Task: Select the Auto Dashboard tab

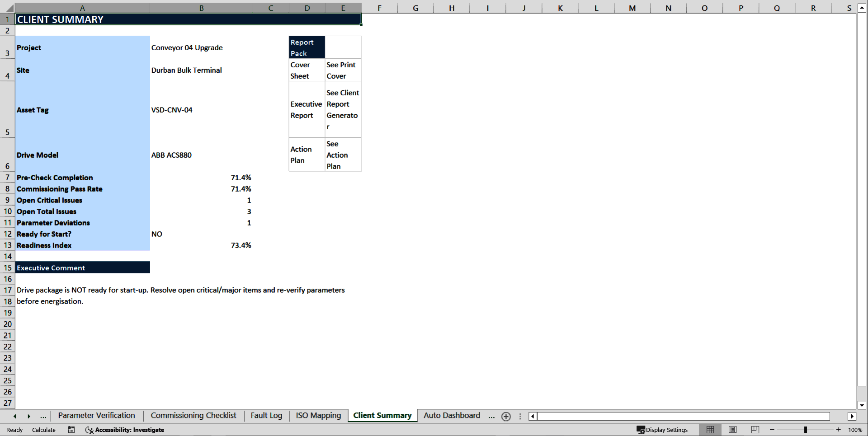Action: (x=451, y=415)
